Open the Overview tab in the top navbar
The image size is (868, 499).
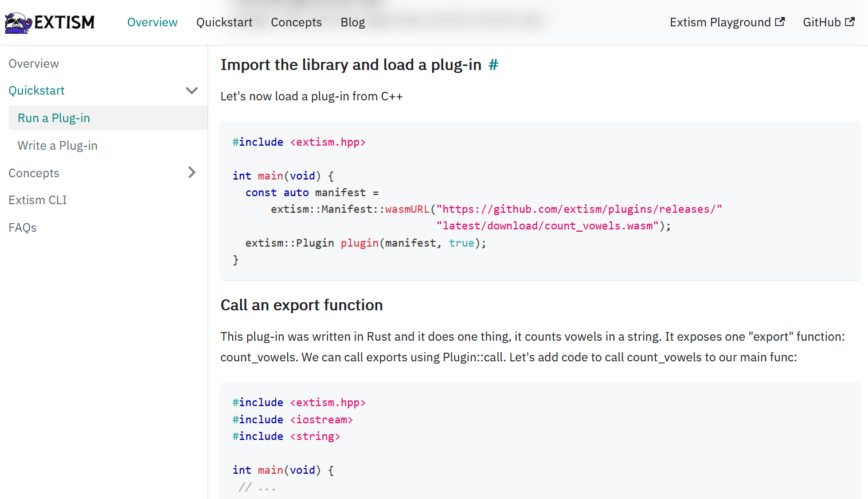[x=153, y=22]
